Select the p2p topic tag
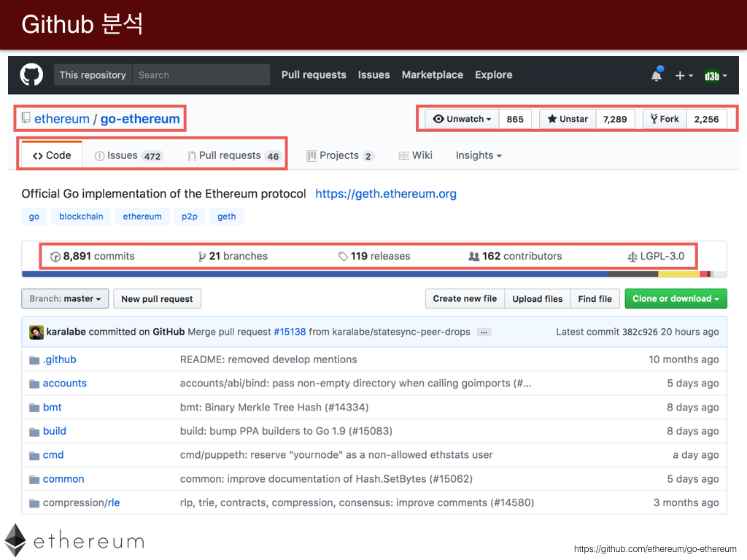This screenshot has height=560, width=747. tap(190, 216)
